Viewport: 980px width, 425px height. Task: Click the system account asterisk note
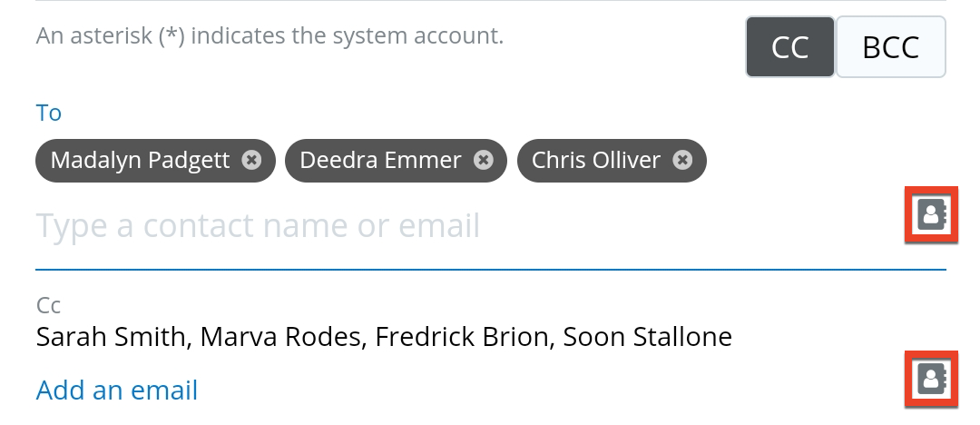[269, 37]
